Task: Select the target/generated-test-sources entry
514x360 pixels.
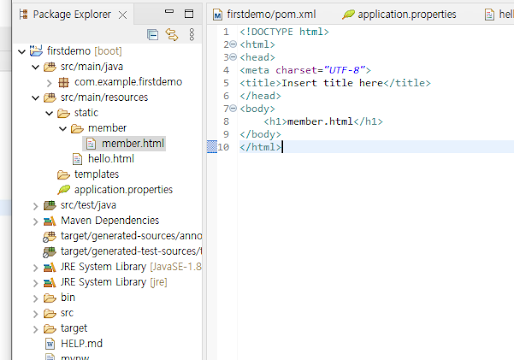Action: pos(131,252)
